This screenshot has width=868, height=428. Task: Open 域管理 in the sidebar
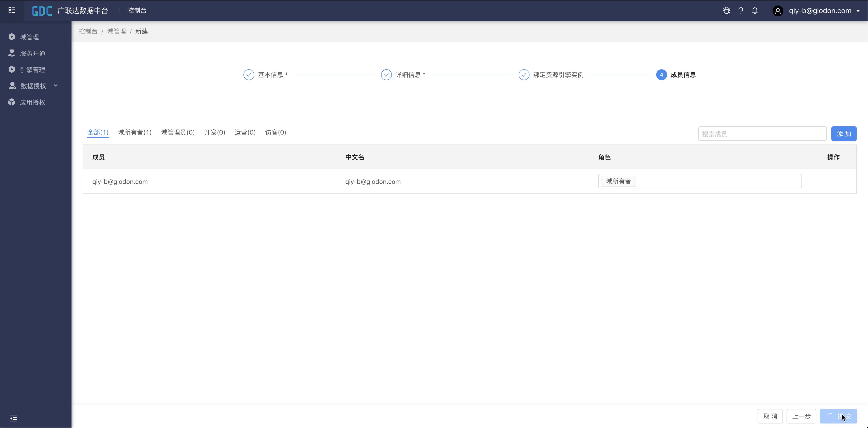click(29, 37)
